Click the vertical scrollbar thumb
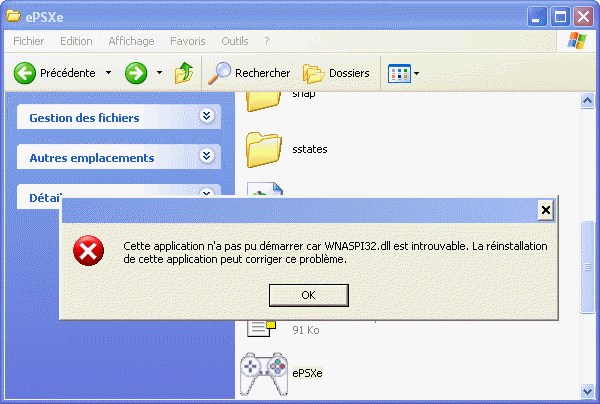This screenshot has height=404, width=600. click(587, 267)
